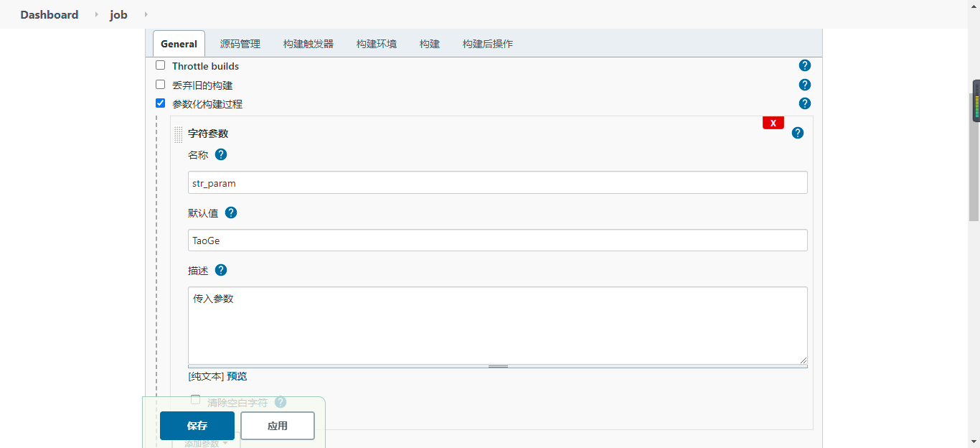Screen dimensions: 980x448
Task: Show help for 描述 field
Action: 221,270
